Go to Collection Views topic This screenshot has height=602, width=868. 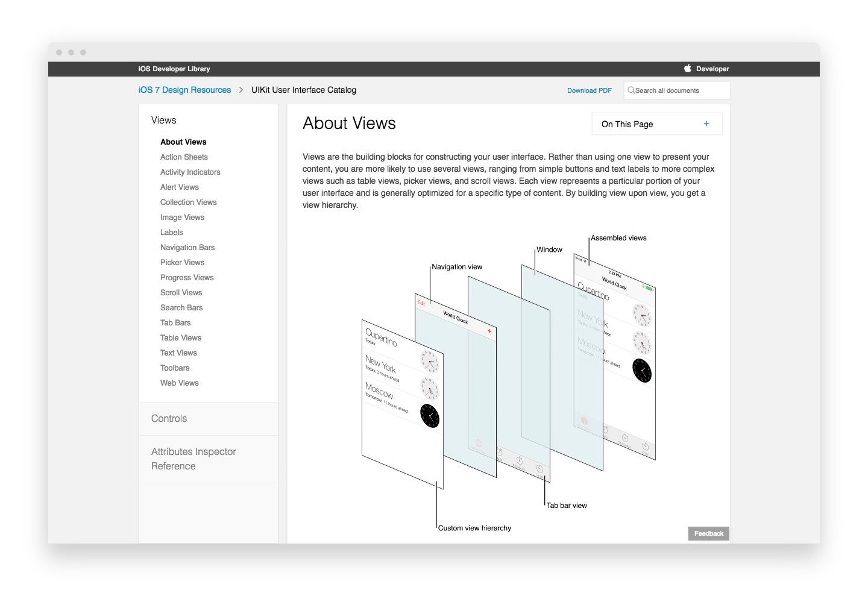pos(188,202)
